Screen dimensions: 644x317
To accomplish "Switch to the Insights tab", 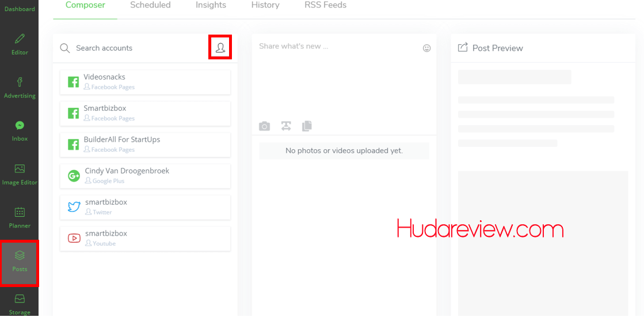I will pos(211,5).
